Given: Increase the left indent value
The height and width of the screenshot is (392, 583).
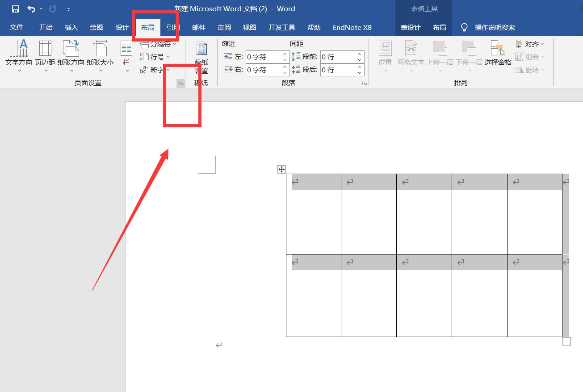Looking at the screenshot, I should (x=285, y=54).
